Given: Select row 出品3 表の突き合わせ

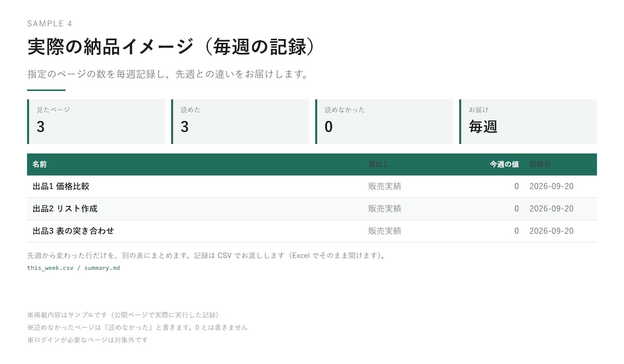Looking at the screenshot, I should tap(312, 231).
